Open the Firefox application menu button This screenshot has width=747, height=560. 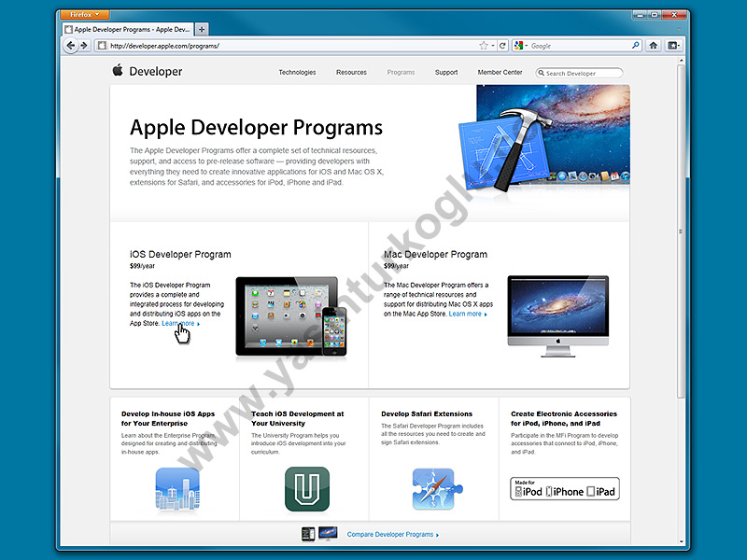click(x=85, y=15)
